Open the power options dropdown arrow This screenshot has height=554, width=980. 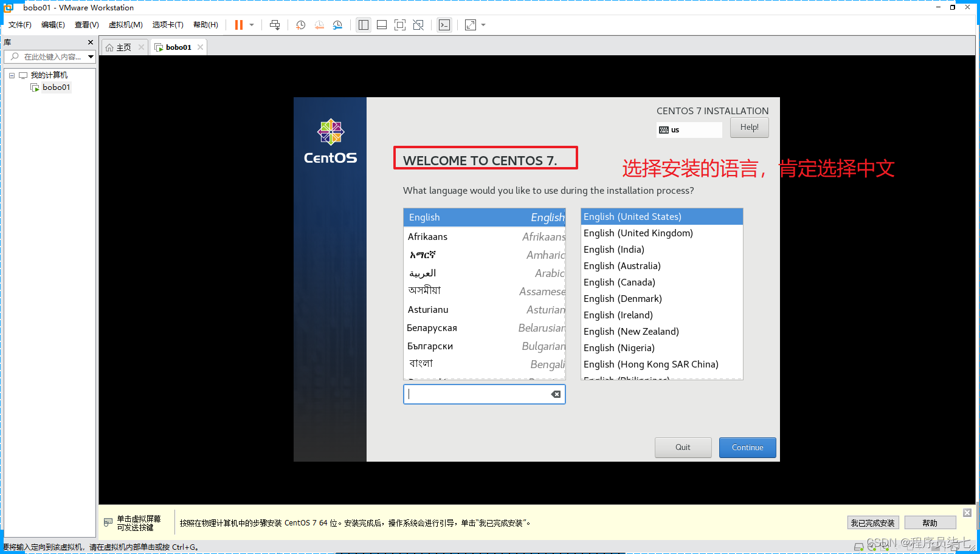pos(250,25)
